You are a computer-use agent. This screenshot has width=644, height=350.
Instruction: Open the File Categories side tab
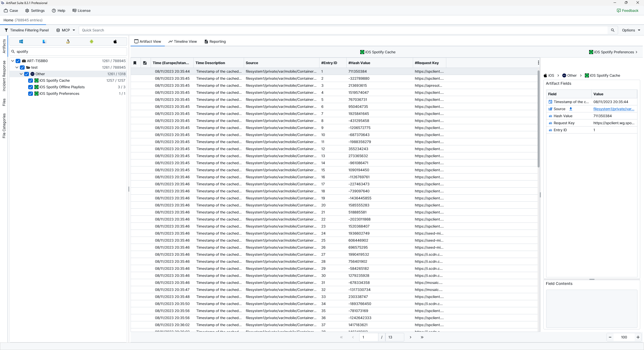4,126
